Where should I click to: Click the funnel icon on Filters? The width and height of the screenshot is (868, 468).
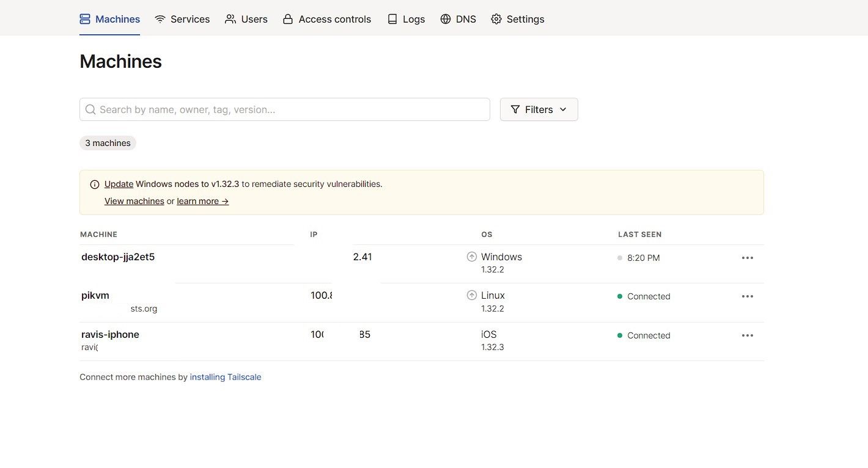pyautogui.click(x=515, y=109)
